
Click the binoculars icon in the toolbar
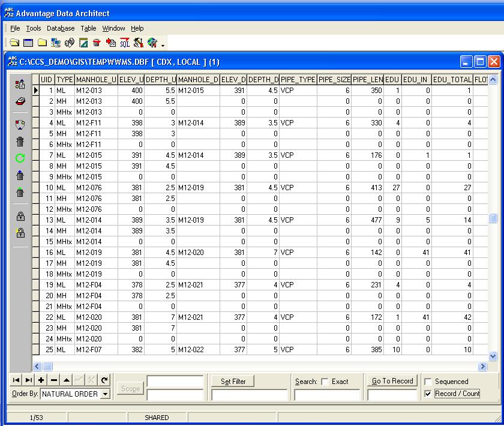coord(70,43)
